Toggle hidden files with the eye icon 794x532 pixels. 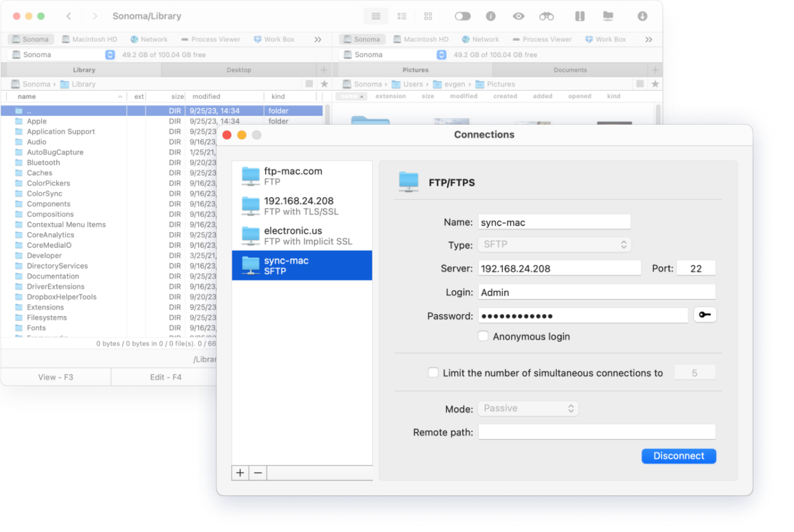coord(519,16)
